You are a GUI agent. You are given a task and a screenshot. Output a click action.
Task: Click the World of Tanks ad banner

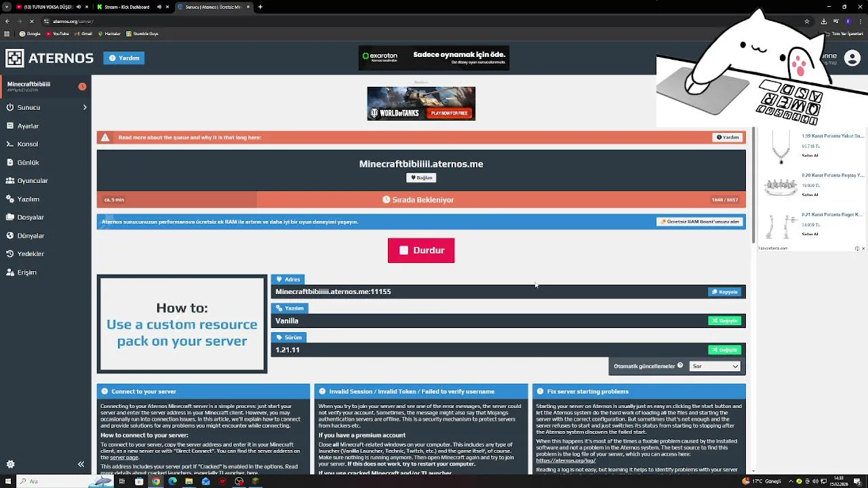click(421, 104)
